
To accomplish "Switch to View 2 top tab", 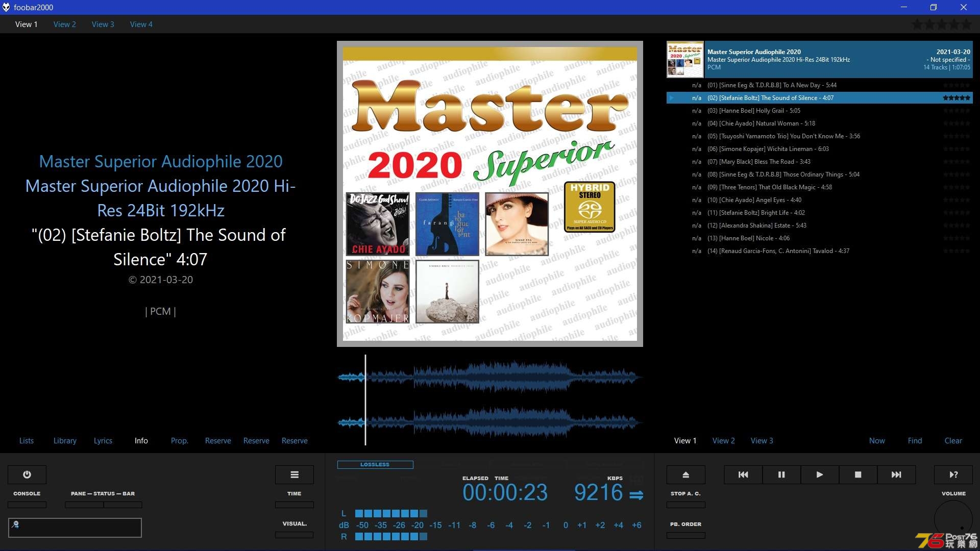I will (65, 24).
